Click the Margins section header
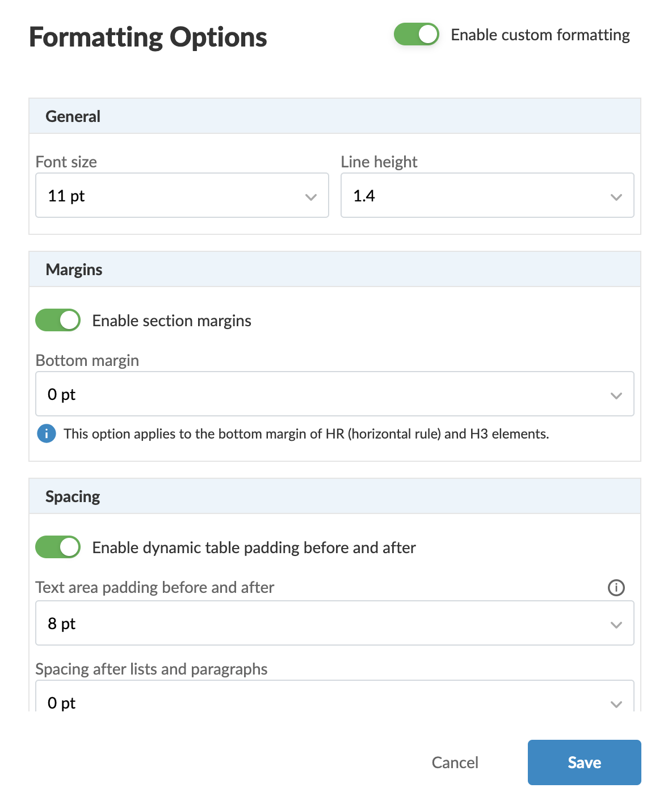 click(x=74, y=269)
